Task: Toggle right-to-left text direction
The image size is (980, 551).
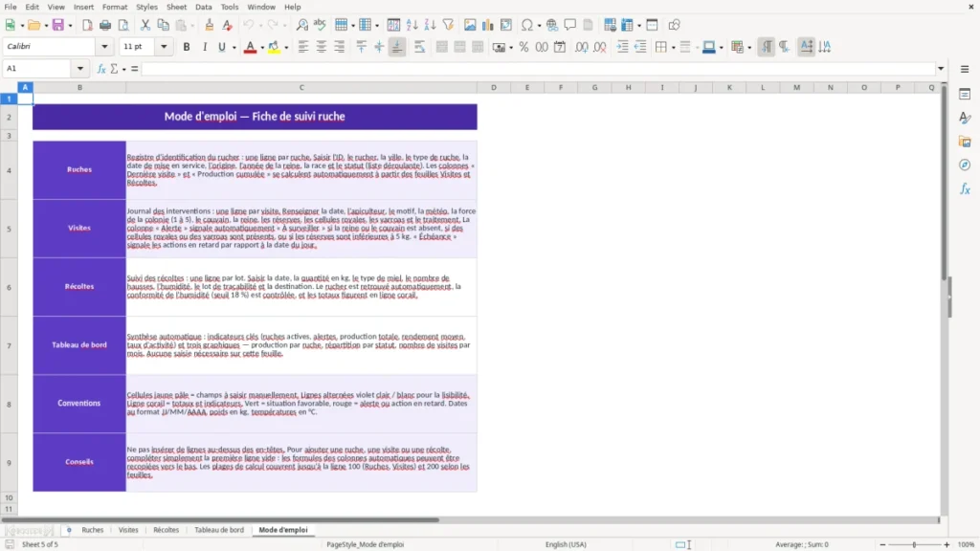Action: [785, 47]
